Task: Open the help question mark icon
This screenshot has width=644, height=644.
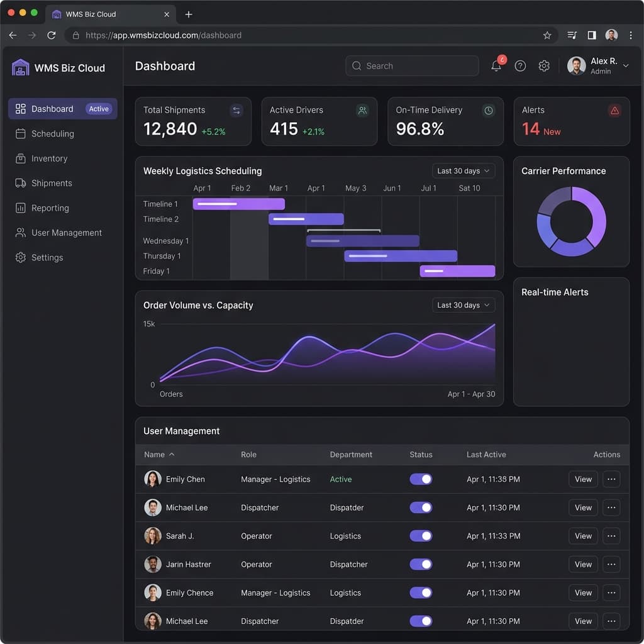Action: (520, 65)
